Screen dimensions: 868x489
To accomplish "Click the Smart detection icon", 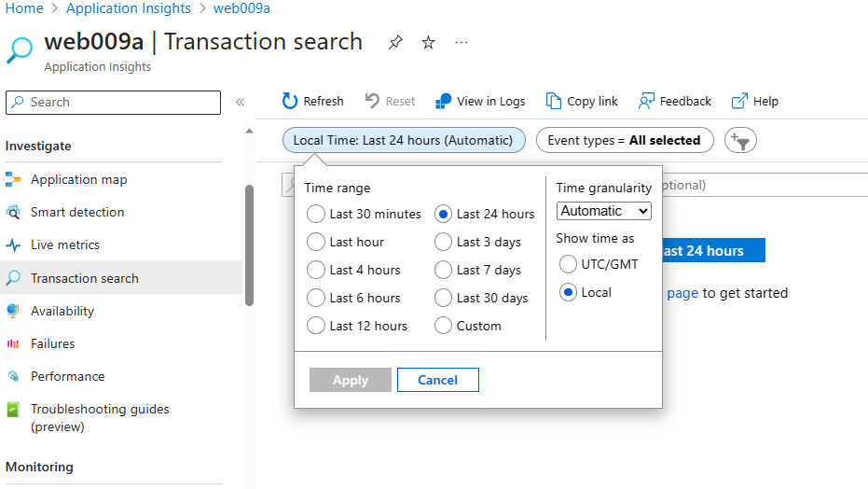I will (13, 212).
